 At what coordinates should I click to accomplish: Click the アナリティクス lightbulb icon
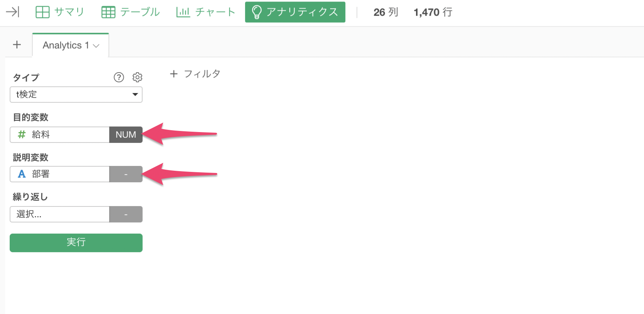257,12
